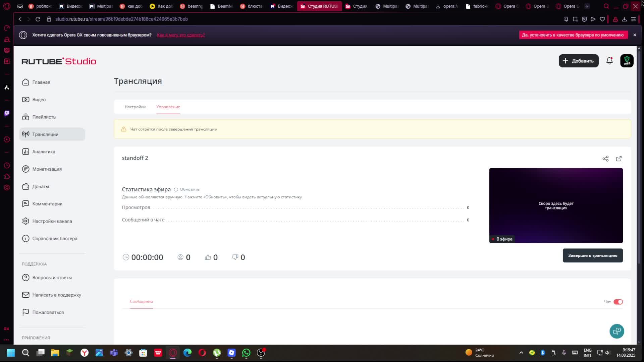Click the stream preview thumbnail
Image resolution: width=644 pixels, height=362 pixels.
click(x=555, y=205)
